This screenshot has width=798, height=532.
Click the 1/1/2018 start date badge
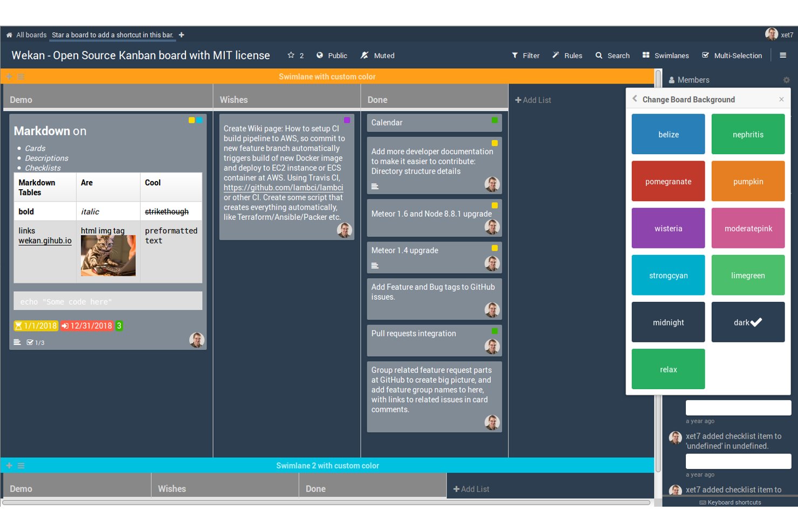click(36, 326)
